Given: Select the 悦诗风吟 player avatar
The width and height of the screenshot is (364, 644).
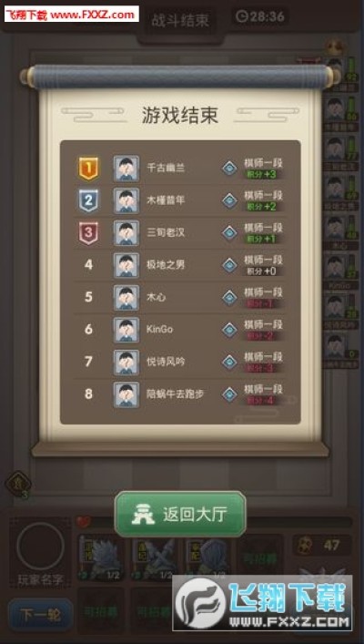Looking at the screenshot, I should [126, 363].
